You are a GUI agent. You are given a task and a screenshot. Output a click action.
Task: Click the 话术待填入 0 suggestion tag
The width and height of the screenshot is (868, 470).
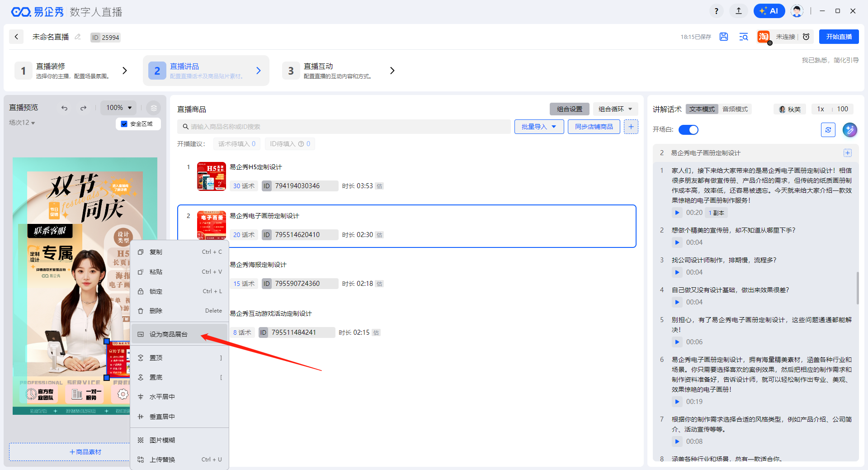(x=236, y=144)
